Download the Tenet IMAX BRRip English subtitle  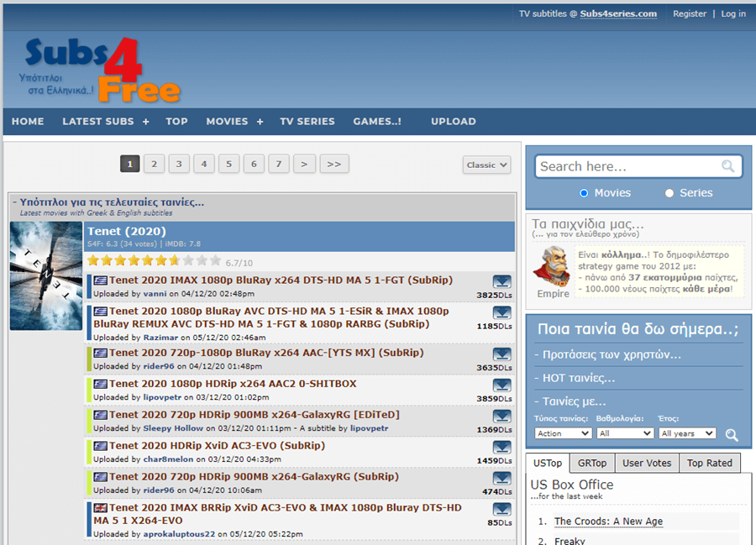point(502,509)
